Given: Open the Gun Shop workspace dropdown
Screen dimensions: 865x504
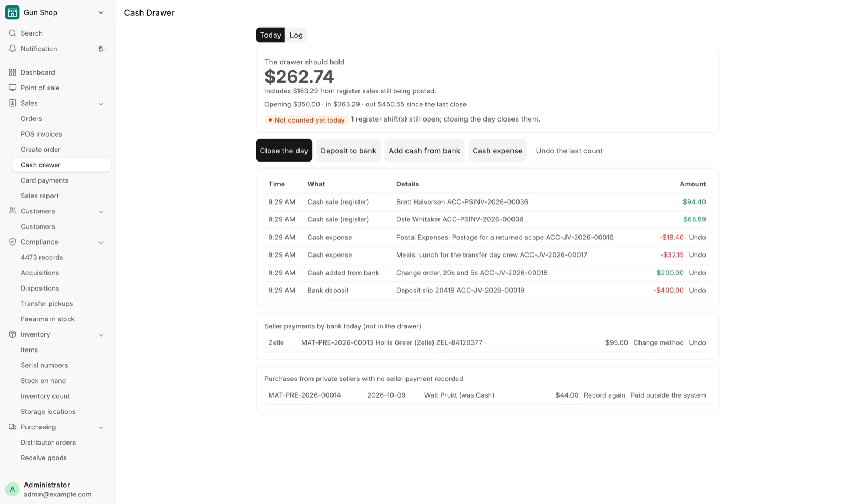Looking at the screenshot, I should 101,12.
